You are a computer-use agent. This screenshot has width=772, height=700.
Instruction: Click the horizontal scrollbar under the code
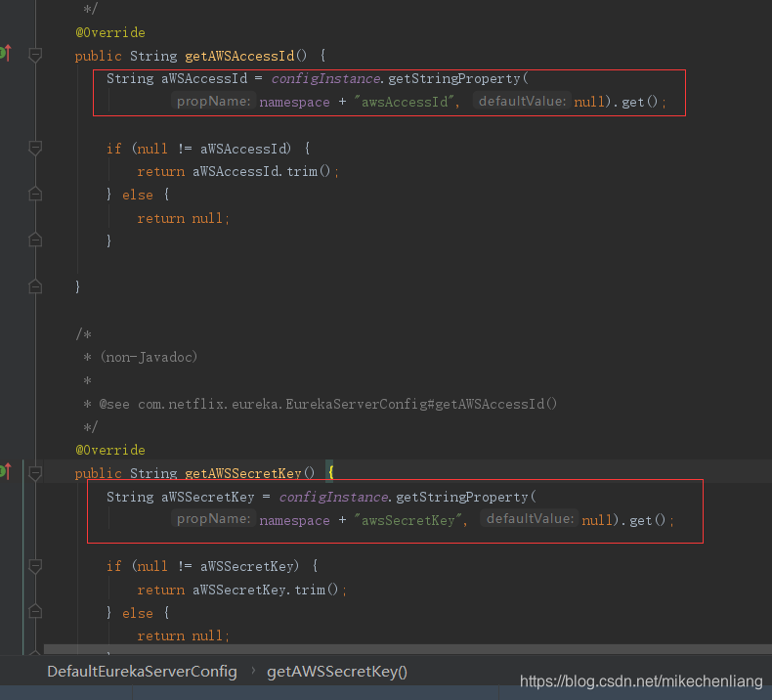407,649
